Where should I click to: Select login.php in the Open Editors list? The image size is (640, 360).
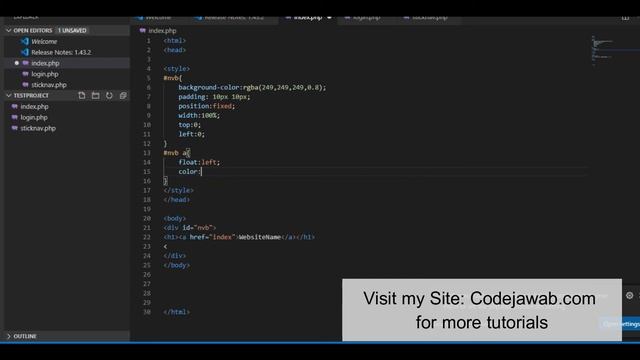click(45, 74)
